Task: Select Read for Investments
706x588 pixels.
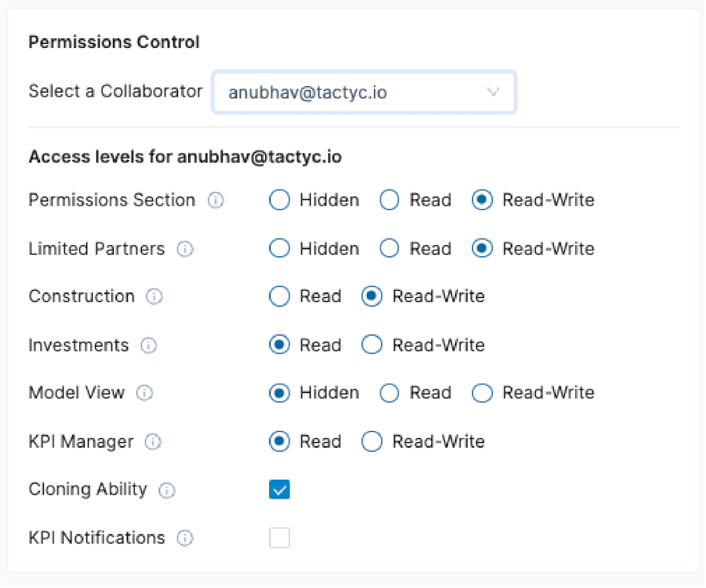Action: click(279, 345)
